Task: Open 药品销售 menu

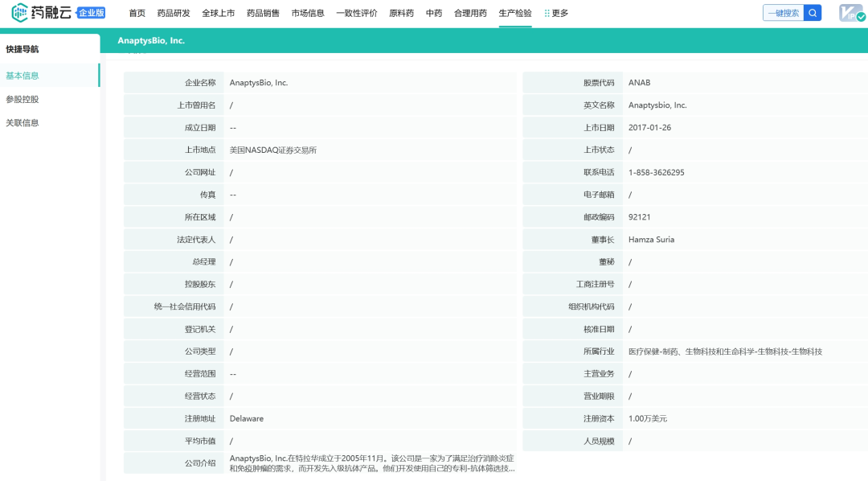Action: click(263, 14)
